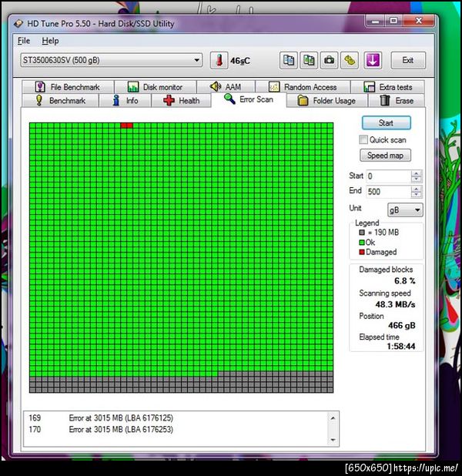Click the temperature thermometer icon
Image resolution: width=462 pixels, height=476 pixels.
pos(219,60)
